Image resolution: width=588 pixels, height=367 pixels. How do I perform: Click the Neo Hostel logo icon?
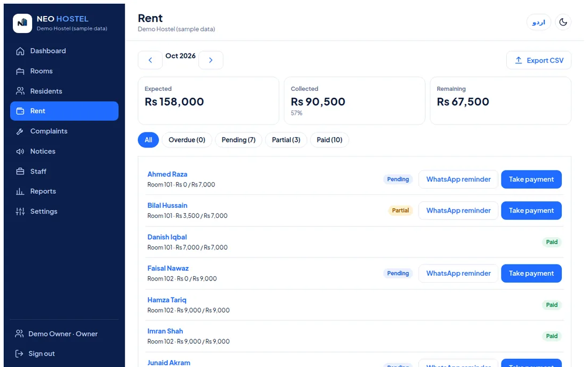pos(22,24)
